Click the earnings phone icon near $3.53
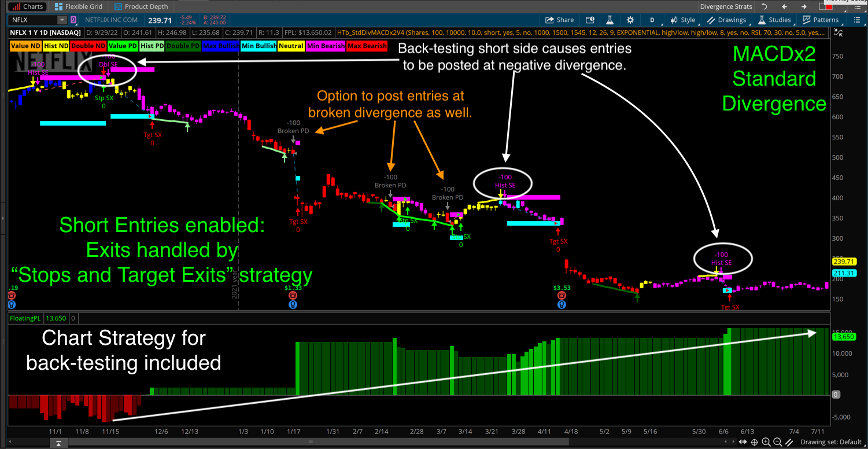Viewport: 868px width, 449px height. [x=562, y=295]
